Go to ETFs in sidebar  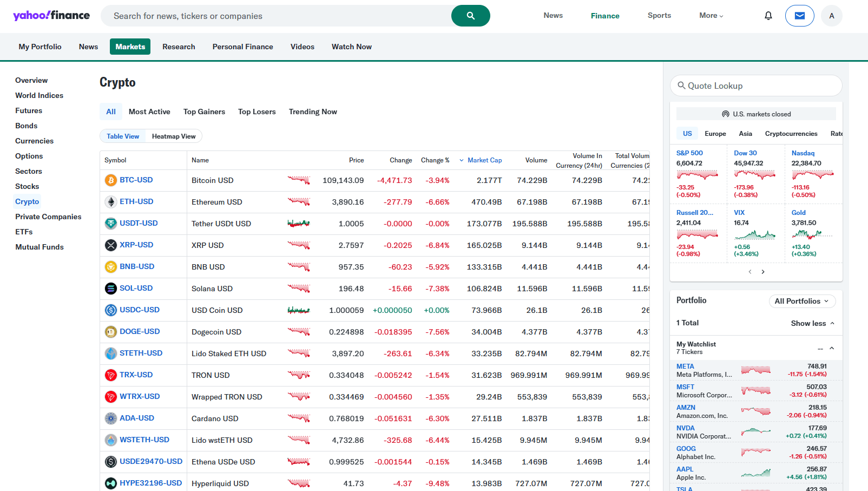(x=24, y=232)
